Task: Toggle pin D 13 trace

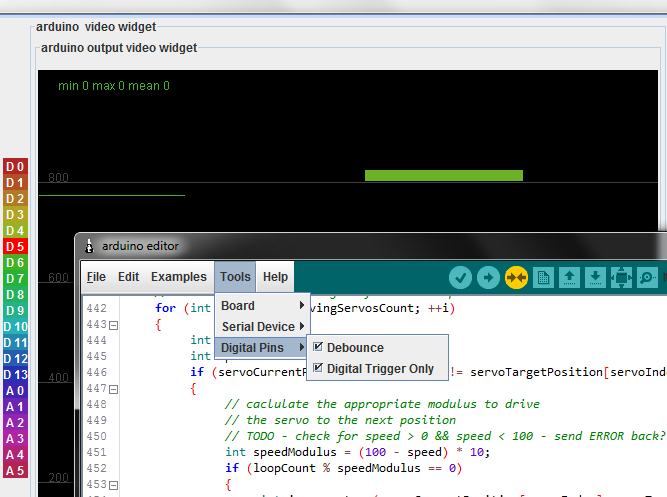Action: point(15,374)
